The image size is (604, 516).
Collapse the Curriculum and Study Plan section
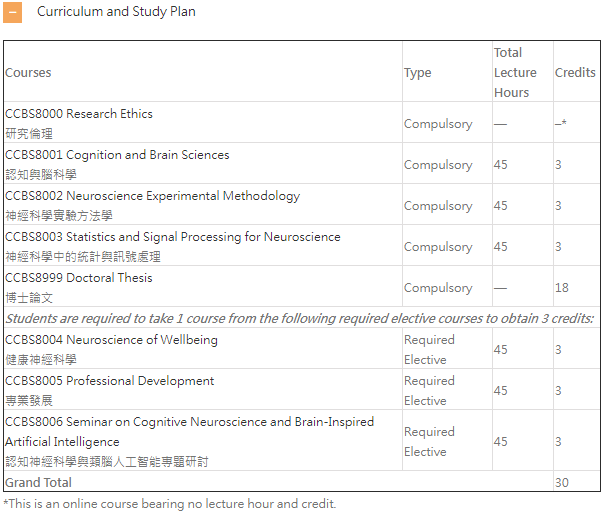[13, 13]
